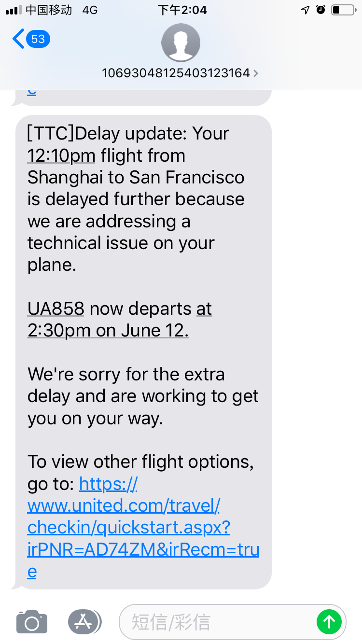Tap the sender number 10693048125403123164
The image size is (362, 644).
coord(176,73)
